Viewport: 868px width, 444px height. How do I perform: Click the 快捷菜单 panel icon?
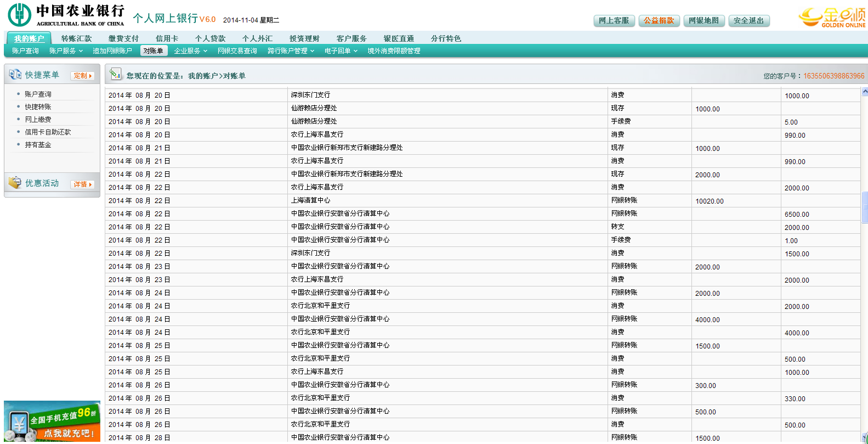pos(15,75)
